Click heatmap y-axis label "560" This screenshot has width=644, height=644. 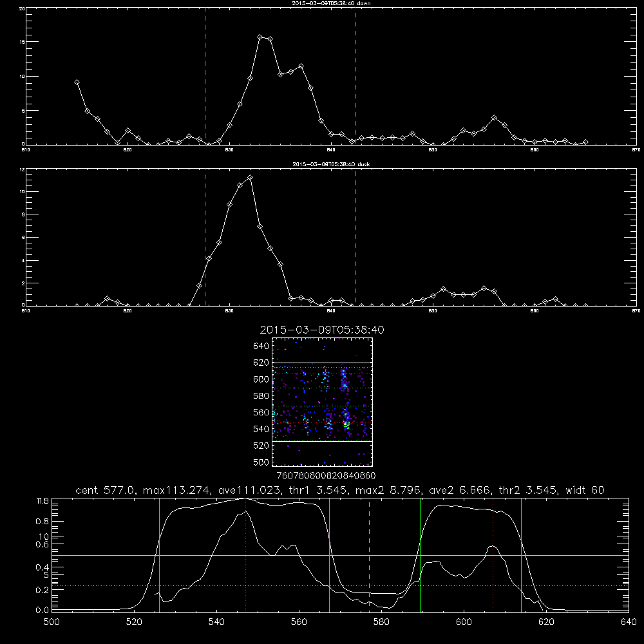261,412
